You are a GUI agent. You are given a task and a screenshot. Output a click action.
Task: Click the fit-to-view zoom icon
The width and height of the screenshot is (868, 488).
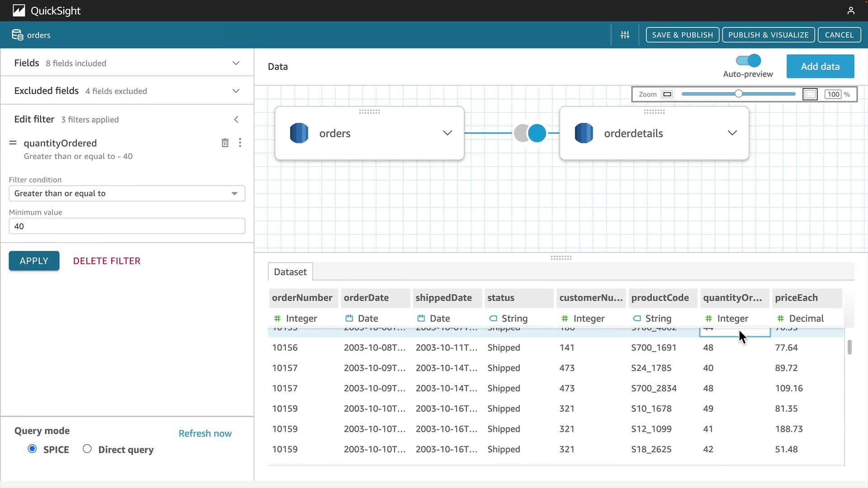[x=810, y=94]
